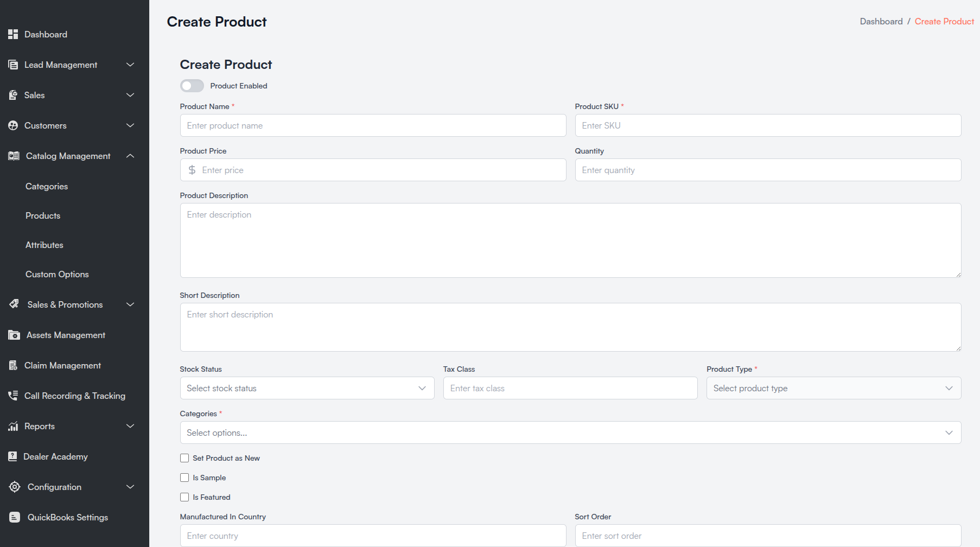
Task: Check the Is Sample checkbox
Action: 184,478
